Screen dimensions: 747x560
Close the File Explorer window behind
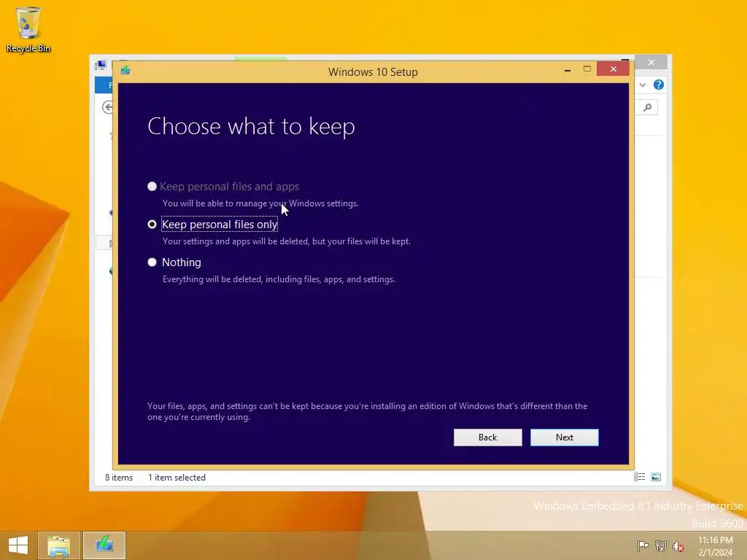pyautogui.click(x=651, y=63)
